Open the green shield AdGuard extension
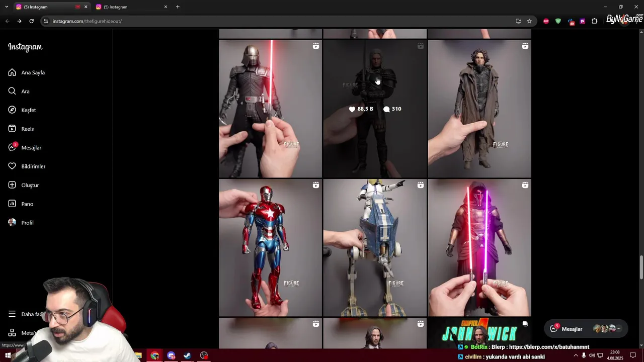Viewport: 644px width, 362px height. tap(558, 21)
